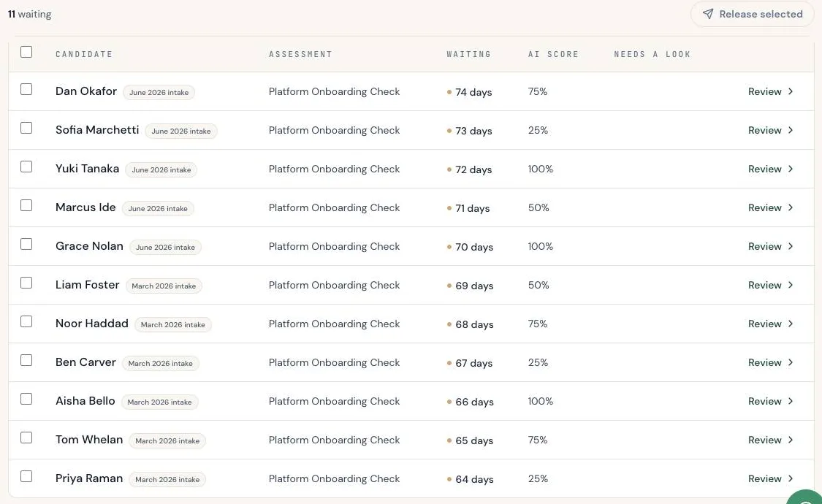822x504 pixels.
Task: Click Aisha Bello's Platform Onboarding Check
Action: [x=335, y=401]
